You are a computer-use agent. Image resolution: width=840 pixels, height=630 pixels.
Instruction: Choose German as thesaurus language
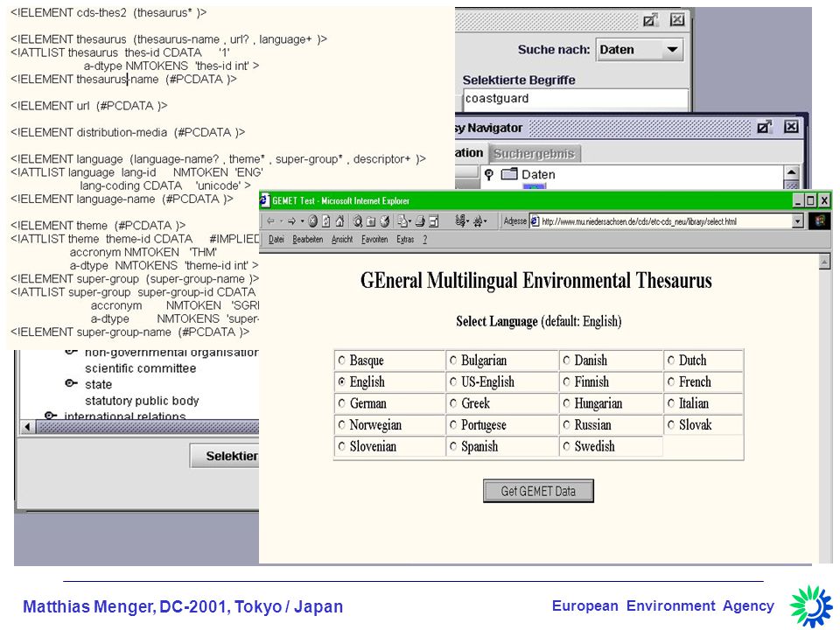[342, 403]
